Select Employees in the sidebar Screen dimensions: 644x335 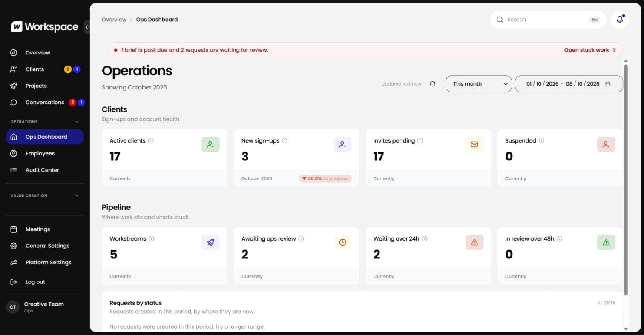point(45,153)
